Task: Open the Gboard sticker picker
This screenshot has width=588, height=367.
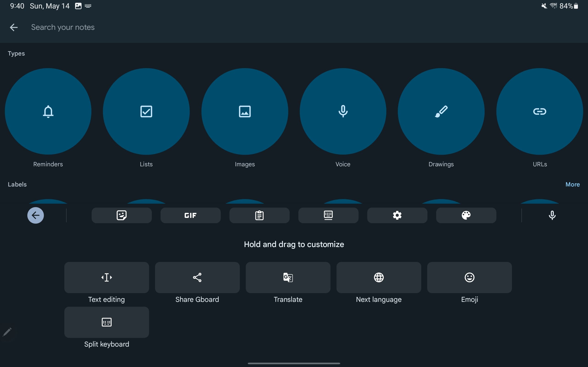Action: [x=122, y=215]
